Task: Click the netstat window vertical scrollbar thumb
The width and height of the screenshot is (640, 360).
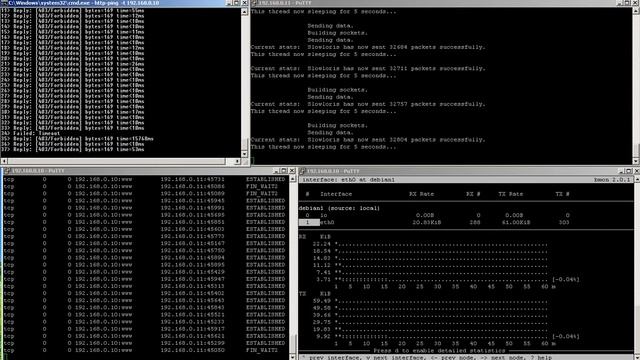Action: 292,344
